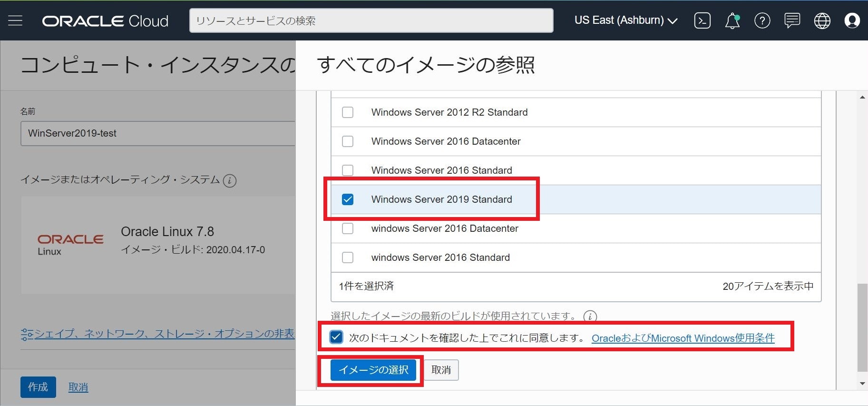The image size is (868, 406).
Task: Click the イメージの選択 button
Action: 373,370
